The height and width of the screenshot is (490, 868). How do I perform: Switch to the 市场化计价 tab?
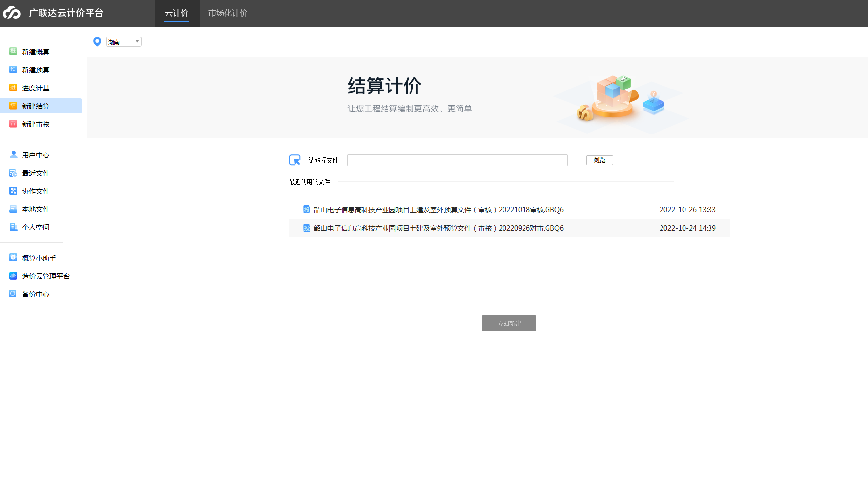(228, 13)
